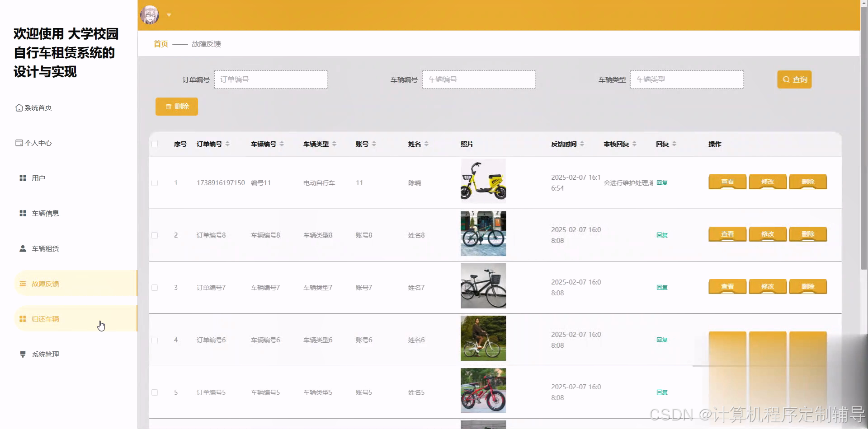The width and height of the screenshot is (868, 429).
Task: Open the 归还车辆 grid icon
Action: pos(23,318)
